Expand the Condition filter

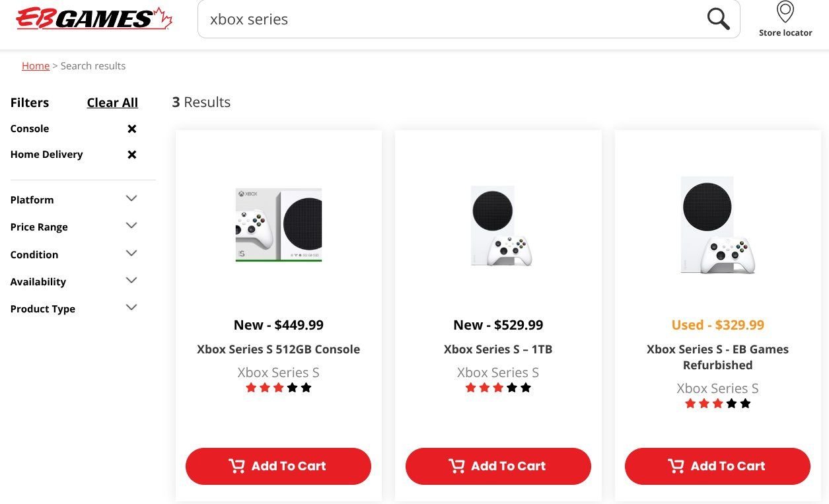131,254
